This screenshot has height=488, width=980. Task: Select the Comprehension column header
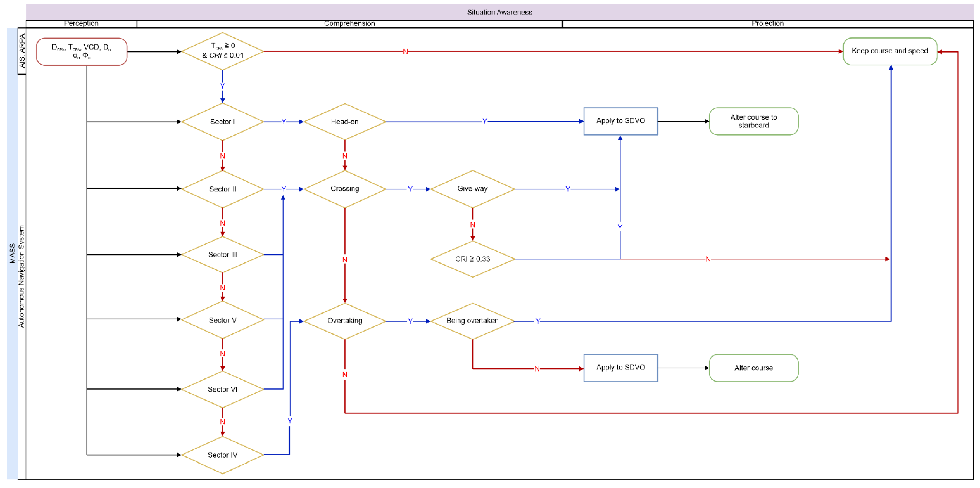click(349, 24)
